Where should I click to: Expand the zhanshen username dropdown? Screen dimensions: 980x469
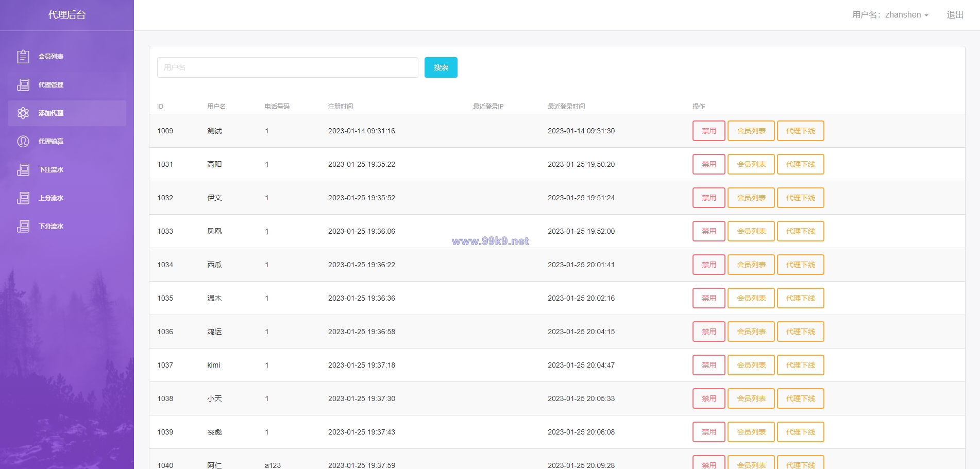coord(890,15)
